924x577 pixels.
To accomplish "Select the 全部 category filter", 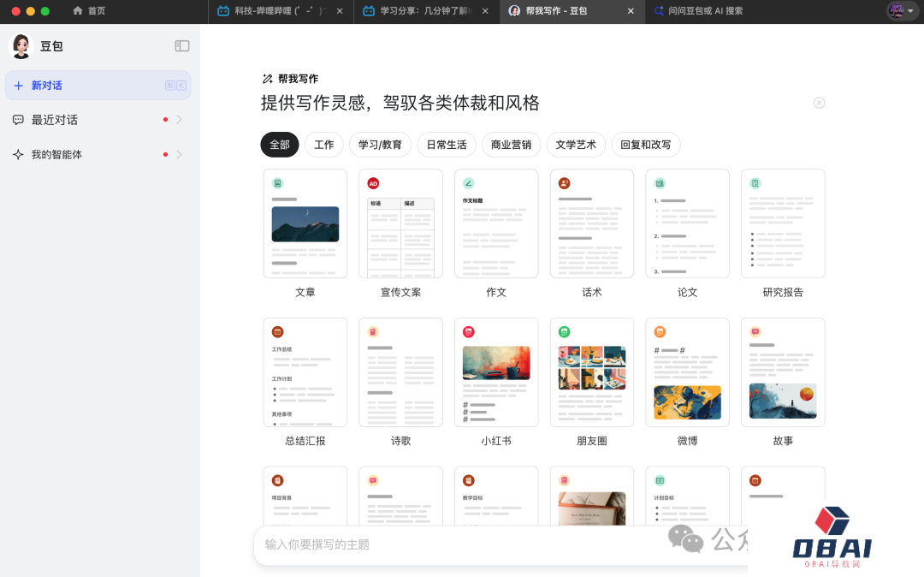I will pyautogui.click(x=280, y=145).
